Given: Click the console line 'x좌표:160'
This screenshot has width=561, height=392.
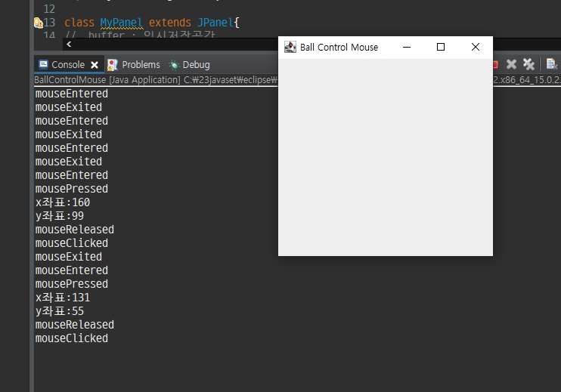Looking at the screenshot, I should (63, 202).
